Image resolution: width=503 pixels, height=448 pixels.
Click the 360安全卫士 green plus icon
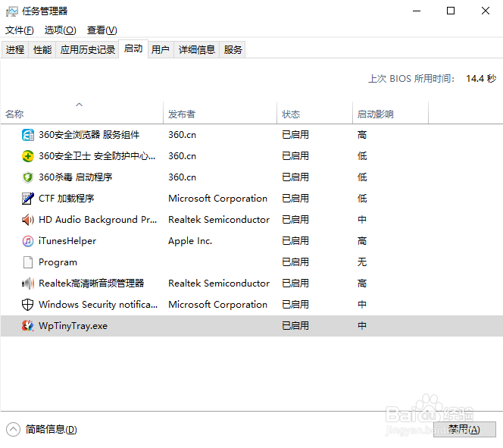(x=28, y=156)
